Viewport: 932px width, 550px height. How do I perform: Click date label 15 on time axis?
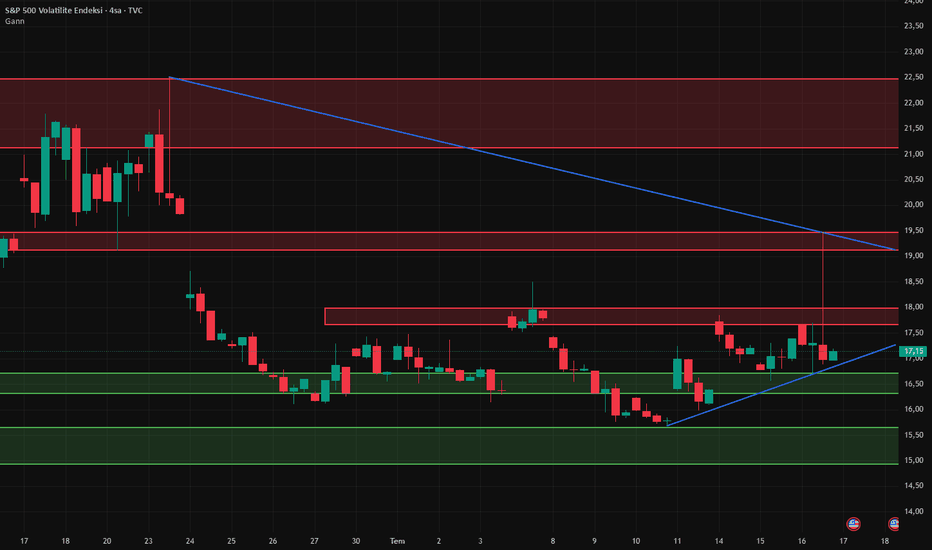click(x=760, y=541)
